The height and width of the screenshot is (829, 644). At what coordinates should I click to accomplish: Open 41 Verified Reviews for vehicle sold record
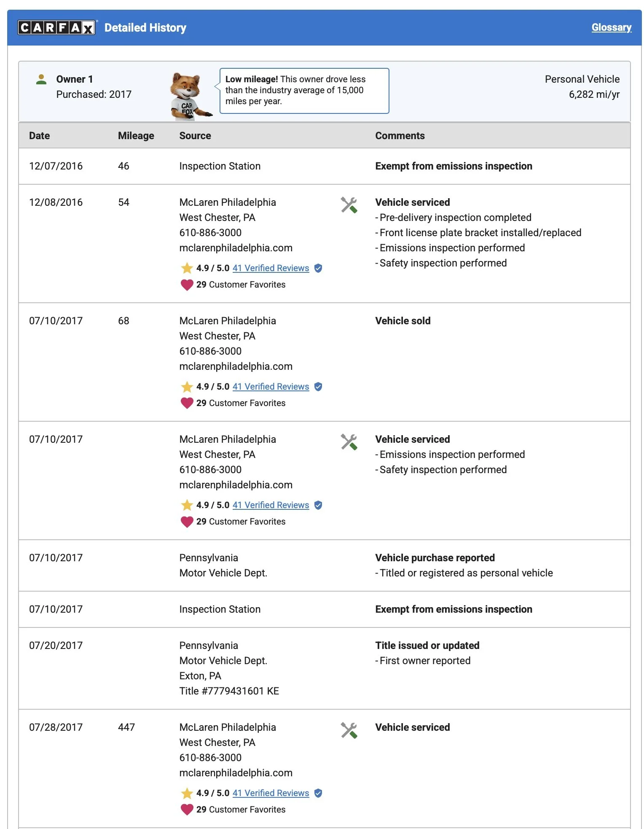(x=271, y=387)
